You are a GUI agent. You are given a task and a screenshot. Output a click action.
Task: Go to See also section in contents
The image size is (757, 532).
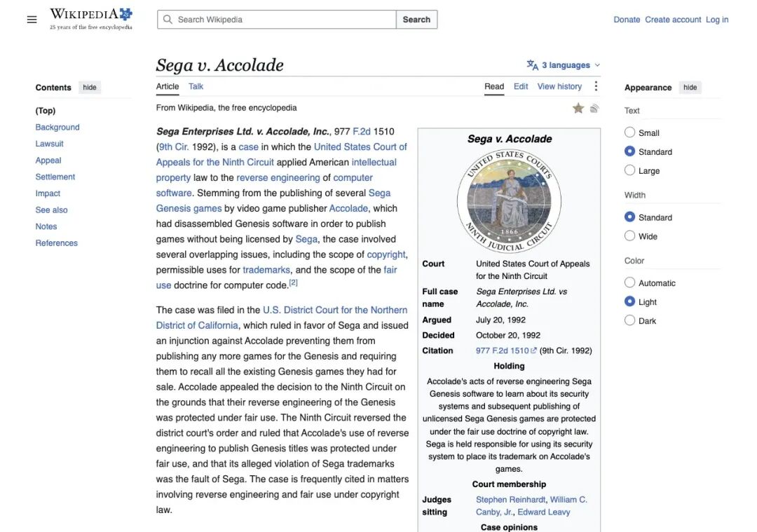(x=51, y=210)
